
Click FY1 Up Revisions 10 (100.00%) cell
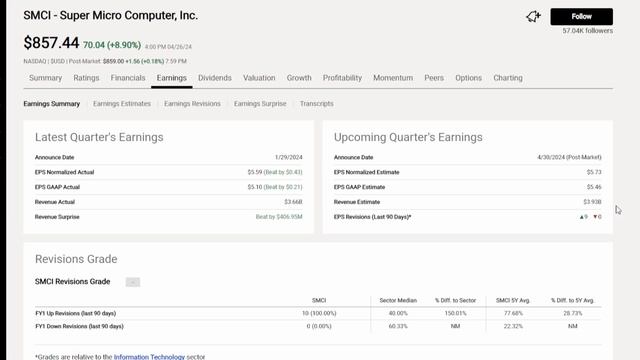[x=319, y=313]
